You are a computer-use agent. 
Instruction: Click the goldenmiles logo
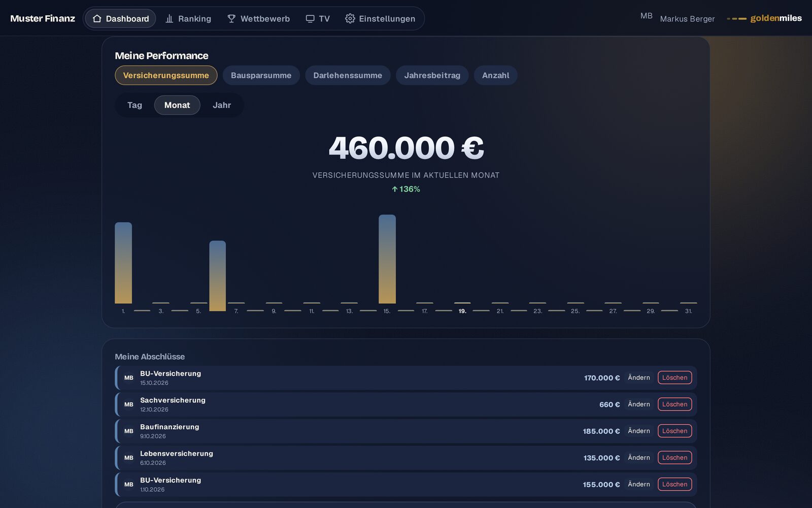(764, 18)
